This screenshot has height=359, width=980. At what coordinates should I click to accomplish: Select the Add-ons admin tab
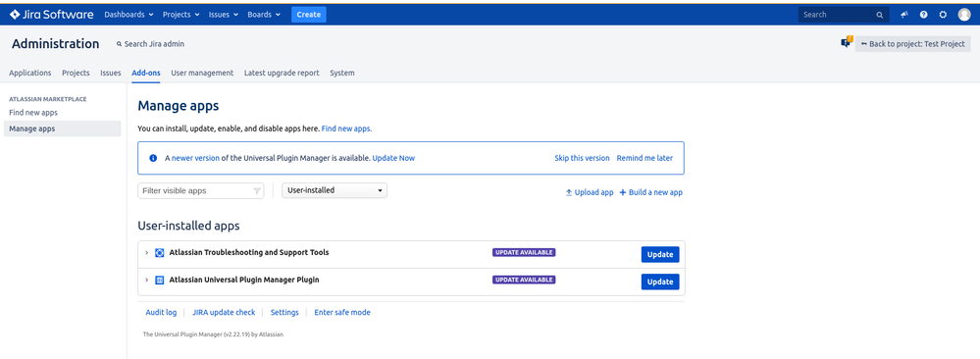(x=146, y=74)
